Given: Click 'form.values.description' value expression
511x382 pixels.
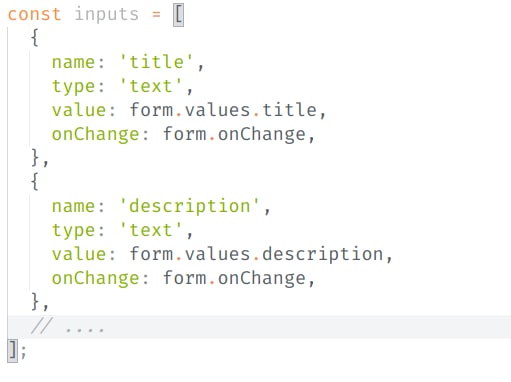Looking at the screenshot, I should click(256, 254).
